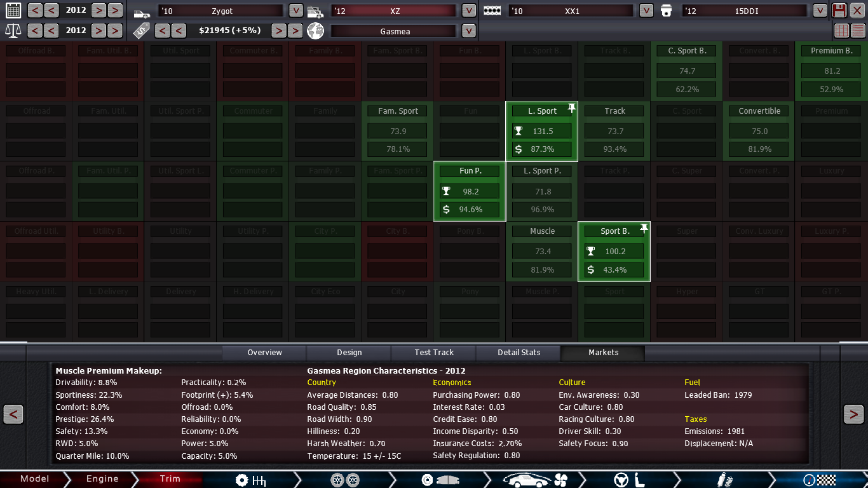Click the Prestige: 26.4% entry
This screenshot has width=868, height=488.
pyautogui.click(x=85, y=419)
